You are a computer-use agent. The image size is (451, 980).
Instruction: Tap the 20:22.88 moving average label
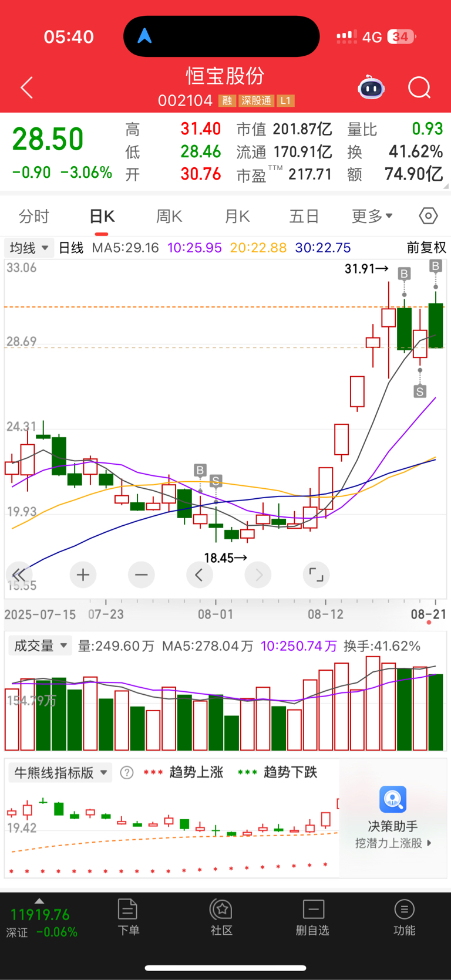pos(258,248)
